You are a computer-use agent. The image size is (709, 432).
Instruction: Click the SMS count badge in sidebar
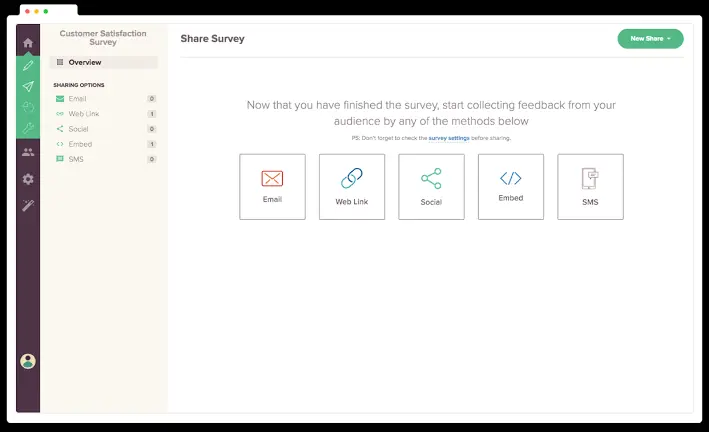tap(152, 159)
